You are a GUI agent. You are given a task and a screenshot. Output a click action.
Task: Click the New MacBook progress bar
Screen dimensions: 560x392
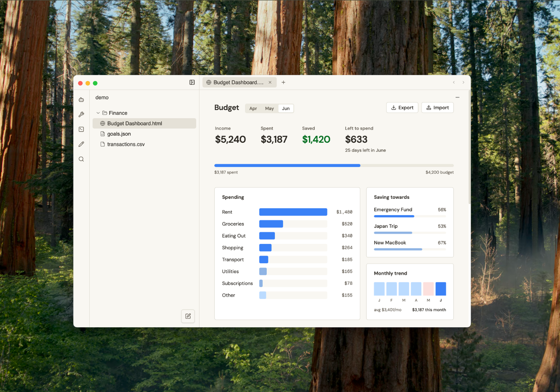[x=410, y=249]
